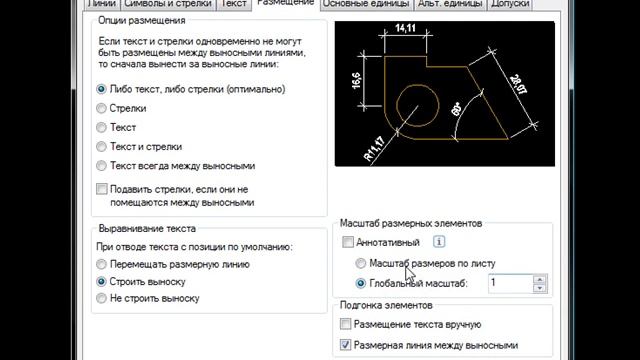Decrease global scale with down arrow
This screenshot has width=640, height=360.
[x=540, y=288]
